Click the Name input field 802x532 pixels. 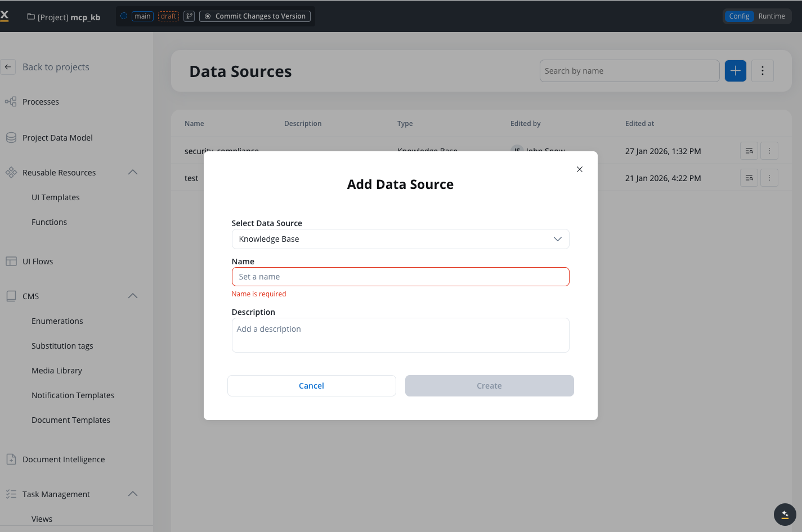point(400,277)
